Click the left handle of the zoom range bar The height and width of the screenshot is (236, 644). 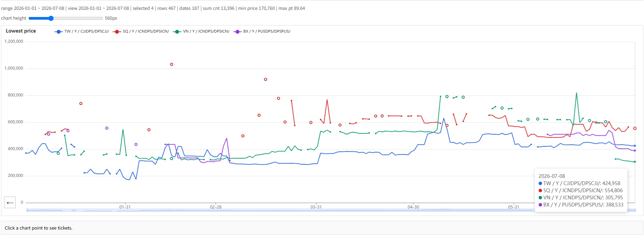pyautogui.click(x=27, y=210)
